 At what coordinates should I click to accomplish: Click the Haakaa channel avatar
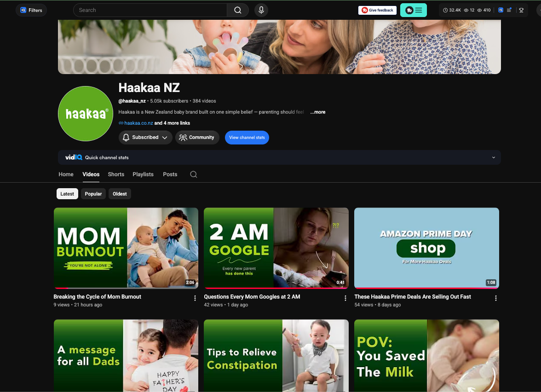(x=86, y=114)
